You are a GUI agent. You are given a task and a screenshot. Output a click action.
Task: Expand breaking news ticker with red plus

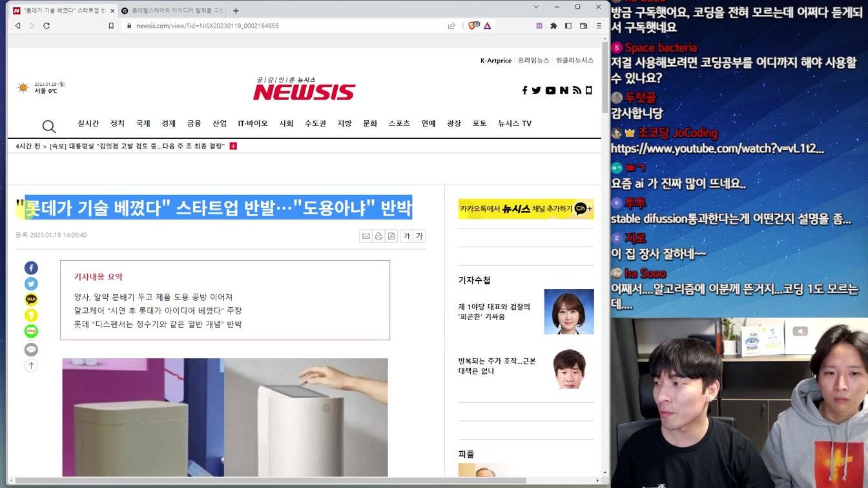tap(233, 146)
